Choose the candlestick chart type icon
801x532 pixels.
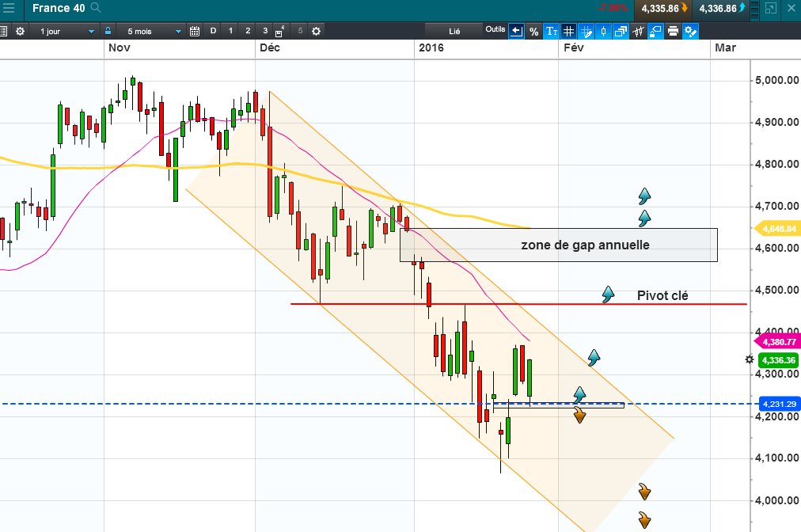click(603, 31)
